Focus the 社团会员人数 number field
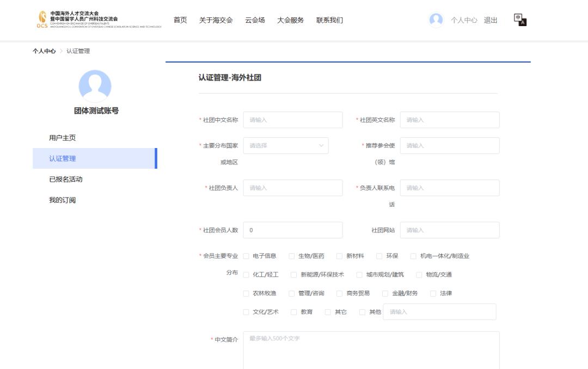 (293, 230)
